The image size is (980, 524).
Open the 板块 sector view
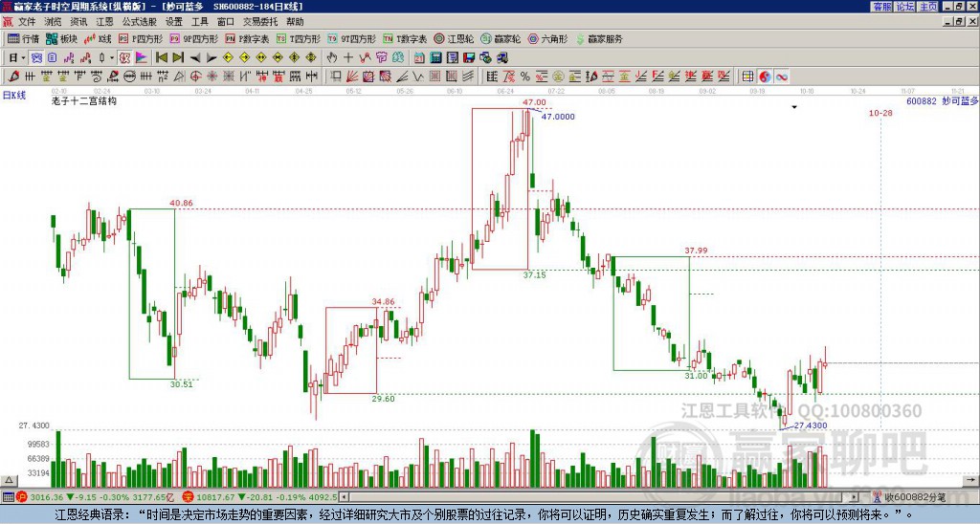point(61,38)
